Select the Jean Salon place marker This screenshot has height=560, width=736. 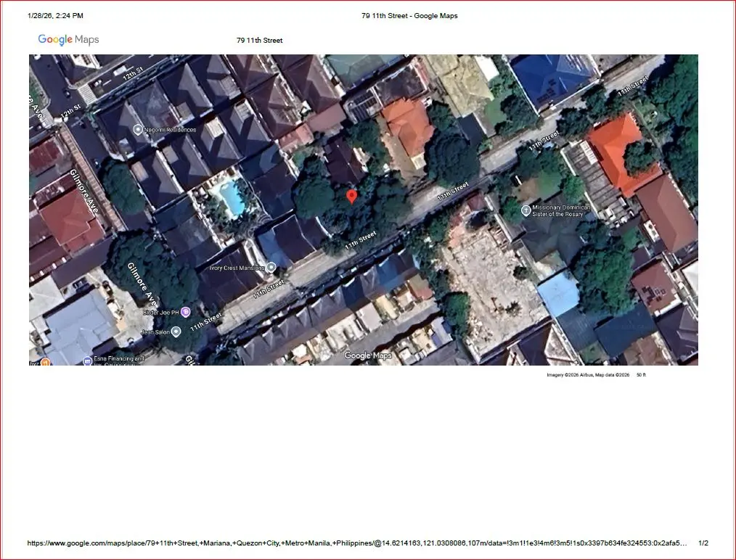tap(176, 332)
